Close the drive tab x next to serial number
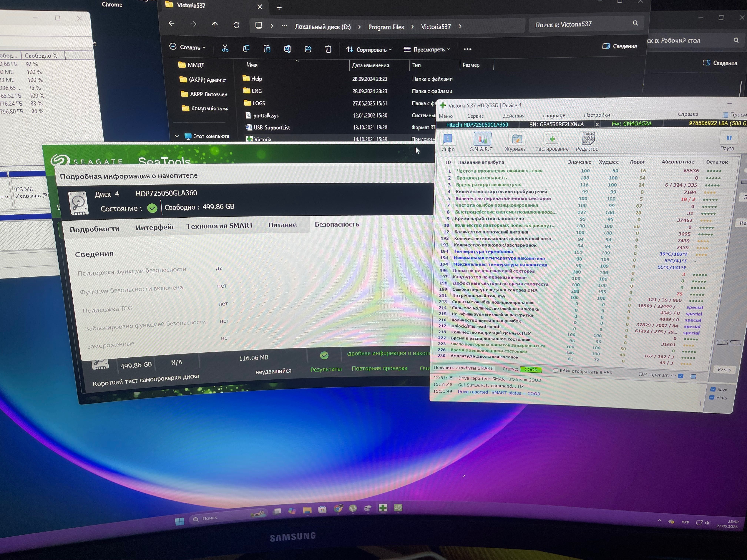Screen dimensions: 747x560 (x=597, y=124)
